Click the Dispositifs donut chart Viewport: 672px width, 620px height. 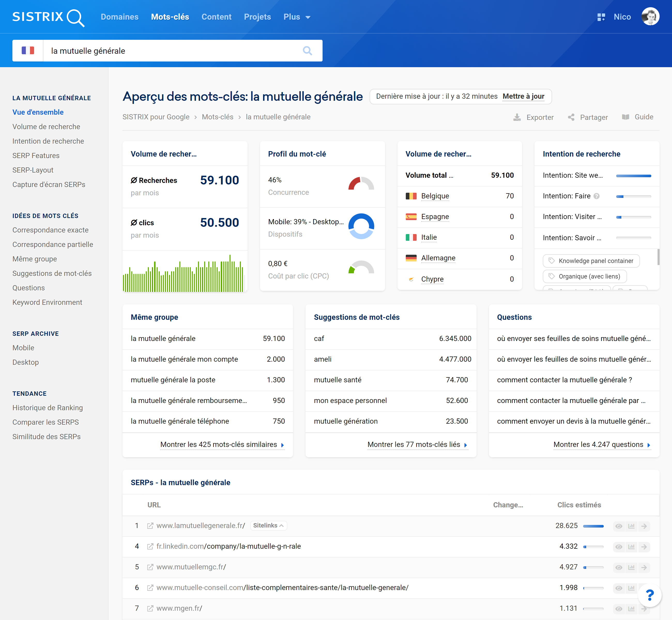point(361,226)
